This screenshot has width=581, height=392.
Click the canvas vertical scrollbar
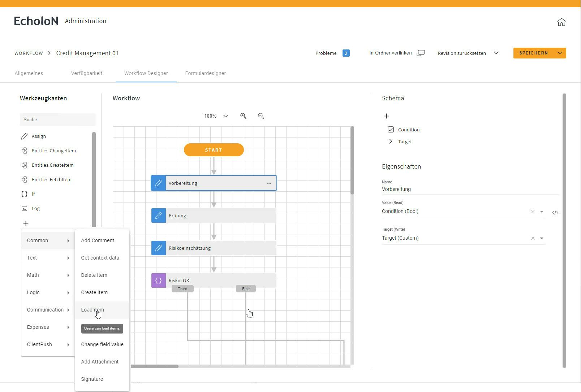(x=352, y=161)
